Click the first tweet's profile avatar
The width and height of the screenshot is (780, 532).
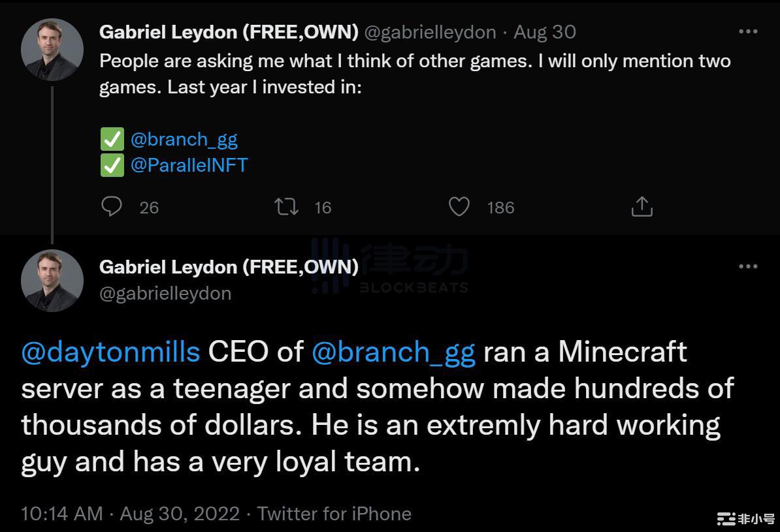click(x=52, y=49)
